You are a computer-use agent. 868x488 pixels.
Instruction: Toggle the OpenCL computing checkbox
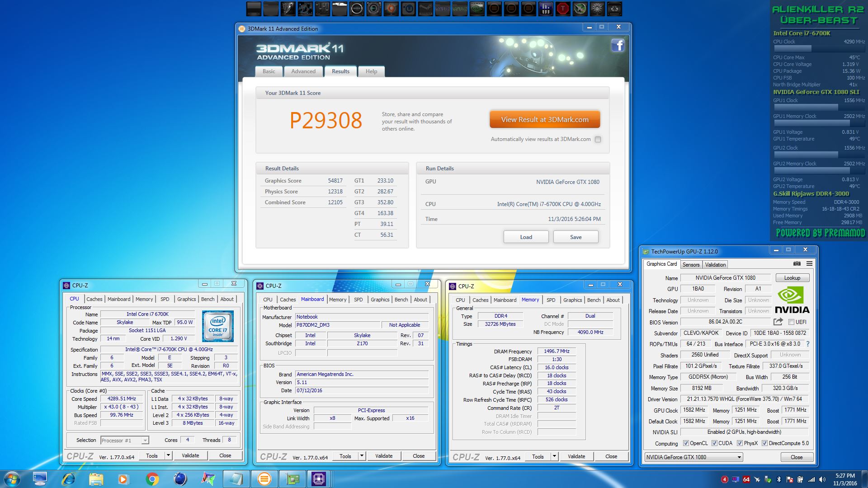pyautogui.click(x=686, y=443)
